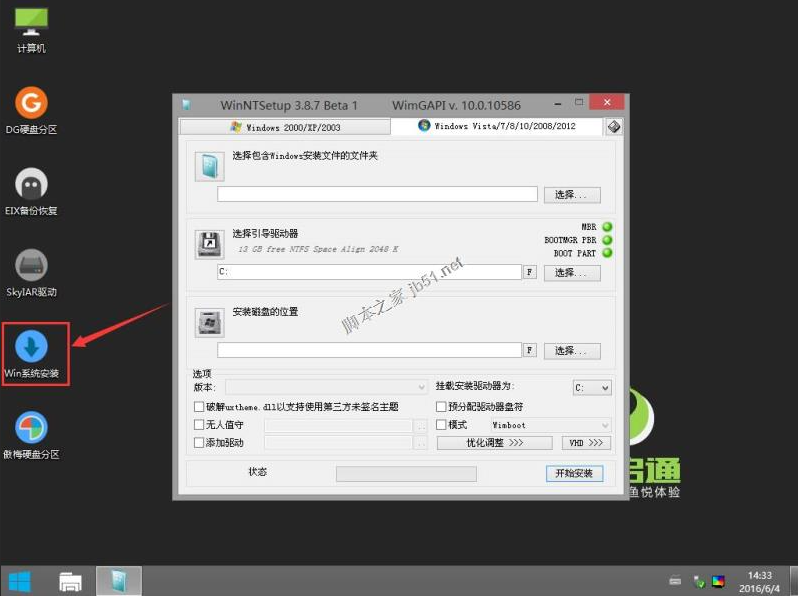Screen dimensions: 798x596
Task: Click the 无人值守 browse button
Action: pos(421,425)
